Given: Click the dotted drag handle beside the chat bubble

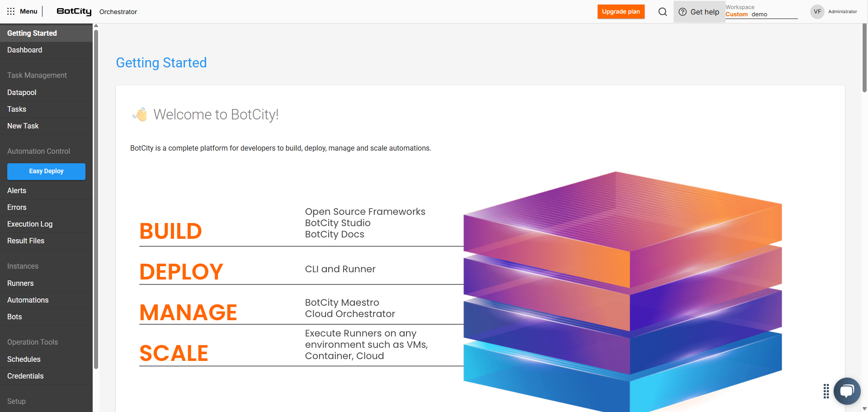Looking at the screenshot, I should 826,391.
